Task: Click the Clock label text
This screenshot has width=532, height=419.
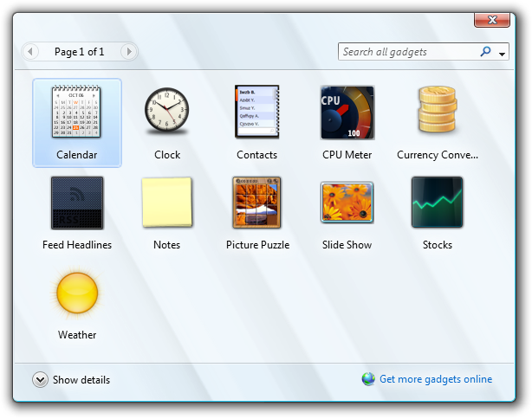Action: point(167,155)
